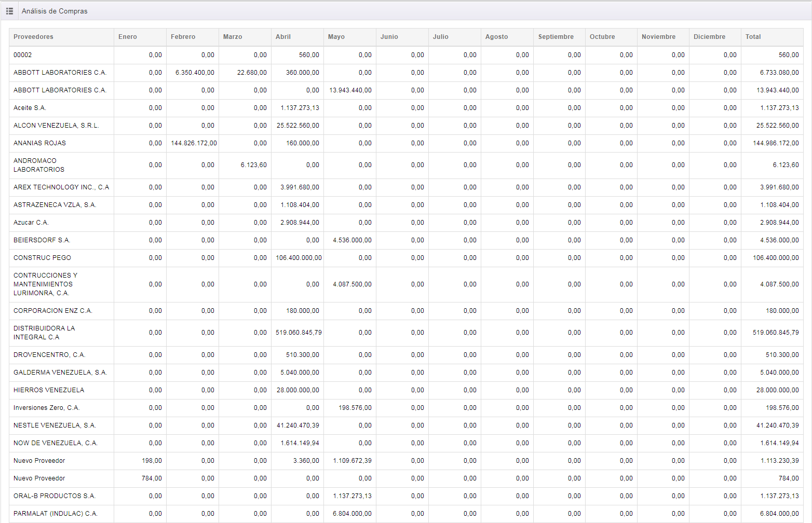Click Mayo value 198.576,00 for Inversiones Zero

pos(355,408)
